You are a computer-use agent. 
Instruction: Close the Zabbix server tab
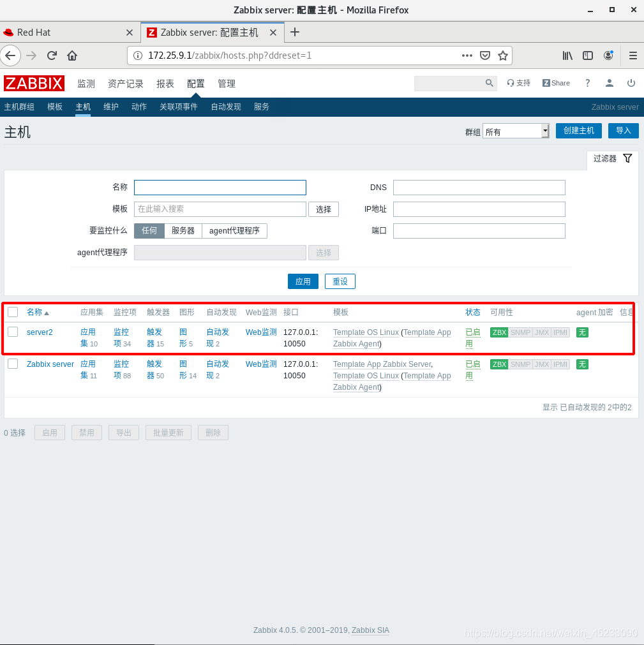click(x=273, y=33)
